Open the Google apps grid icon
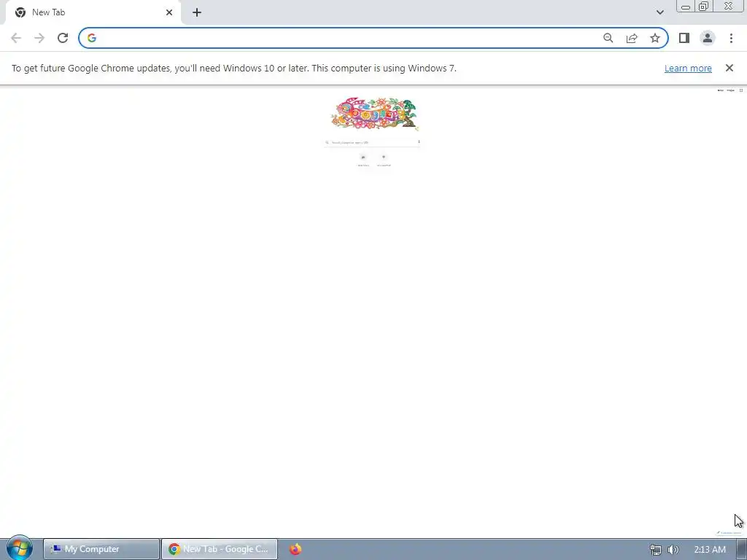The width and height of the screenshot is (747, 560). [741, 90]
